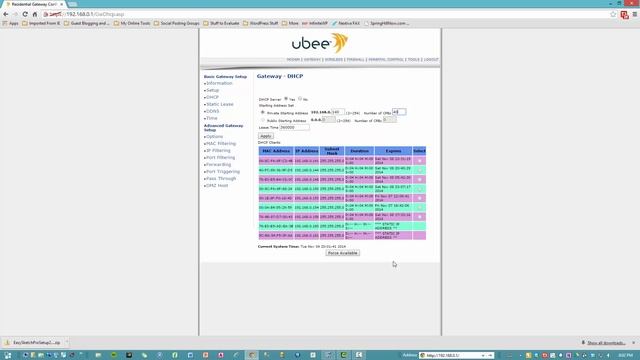The height and width of the screenshot is (360, 640).
Task: Open the WordPress Stuff bookmark folder
Action: click(260, 23)
